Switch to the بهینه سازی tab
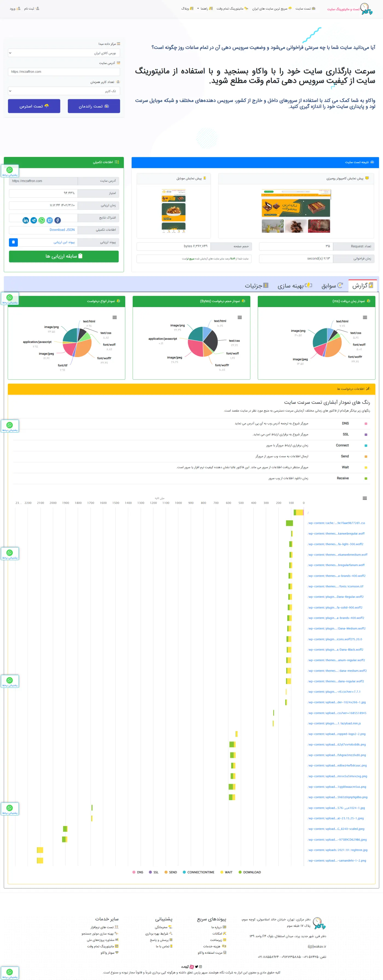Viewport: 383px width, 980px height. point(295,285)
